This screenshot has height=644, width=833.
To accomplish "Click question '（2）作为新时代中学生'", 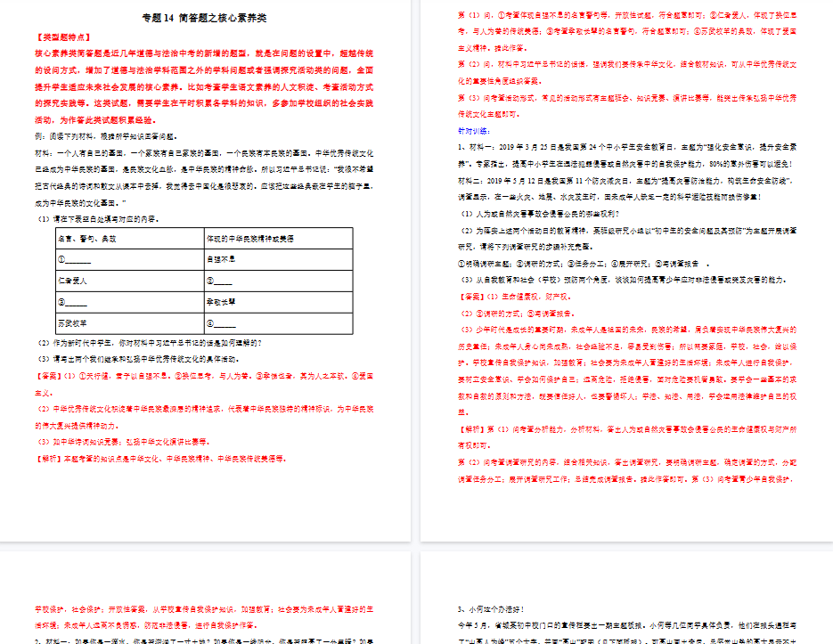I will point(149,343).
